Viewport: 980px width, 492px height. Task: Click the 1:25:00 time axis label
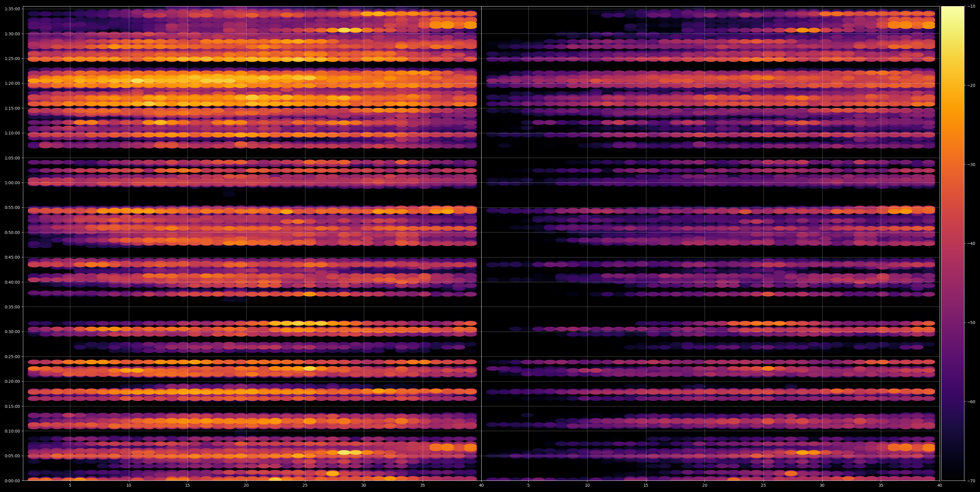coord(12,59)
